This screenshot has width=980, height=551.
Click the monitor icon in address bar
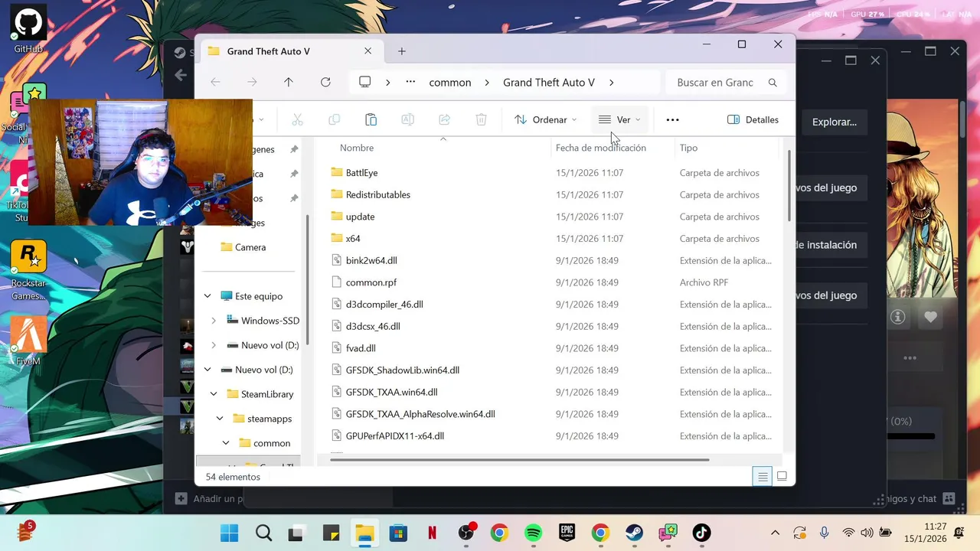pyautogui.click(x=365, y=82)
